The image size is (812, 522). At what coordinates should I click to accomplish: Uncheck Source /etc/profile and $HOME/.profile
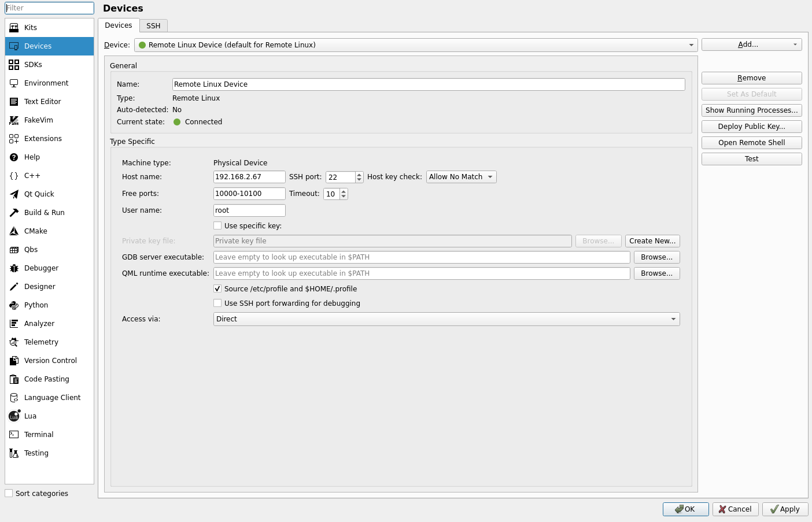(x=217, y=289)
